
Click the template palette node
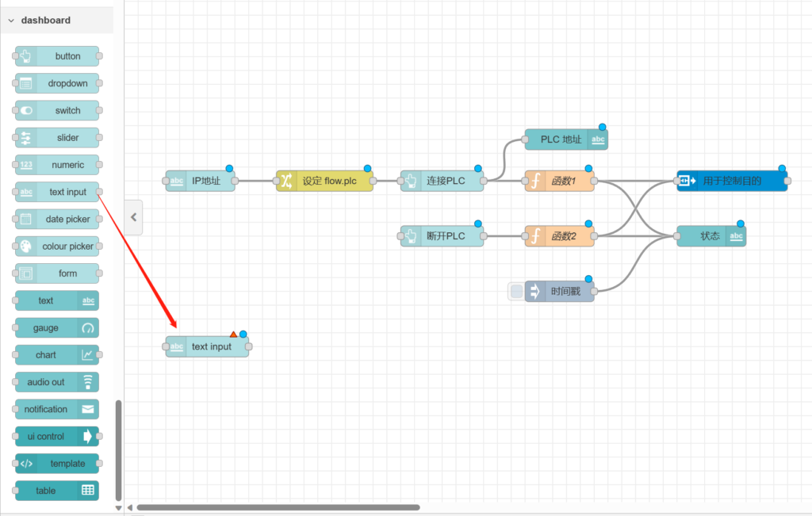pos(57,464)
